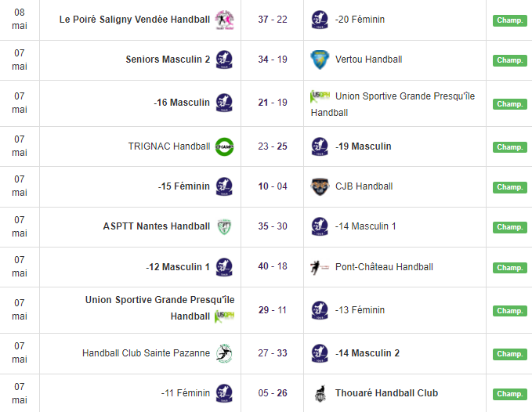Open the -12 Masculin 1 team link
532x412 pixels.
click(178, 267)
